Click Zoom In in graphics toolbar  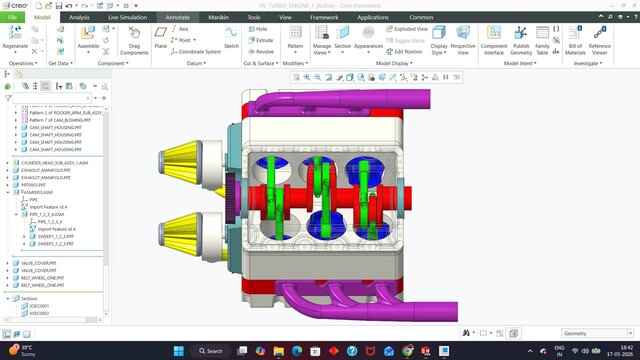[307, 77]
